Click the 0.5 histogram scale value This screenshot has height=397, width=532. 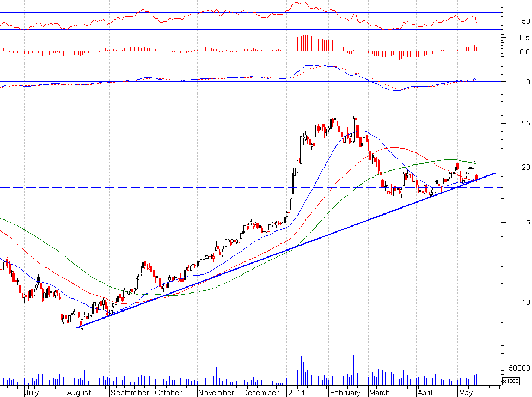pos(524,38)
